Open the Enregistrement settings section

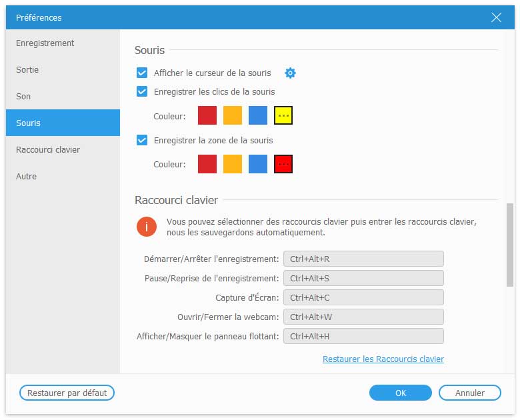45,43
